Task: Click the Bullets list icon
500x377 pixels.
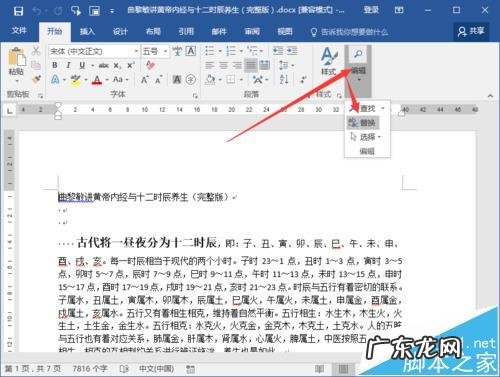Action: tap(210, 51)
